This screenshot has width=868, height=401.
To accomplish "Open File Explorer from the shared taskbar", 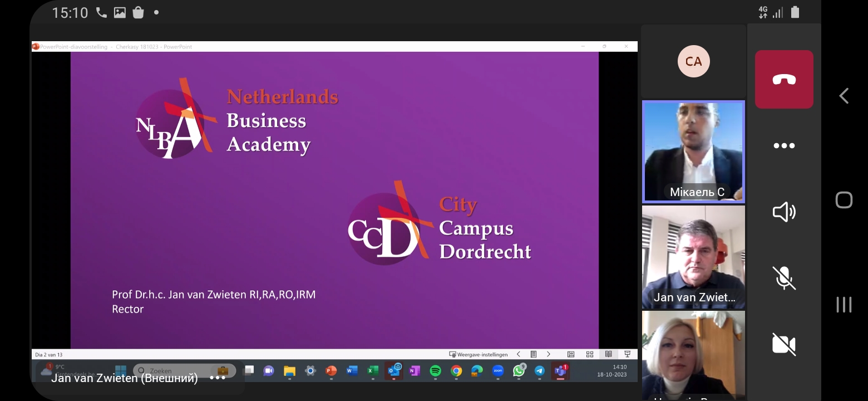I will pyautogui.click(x=289, y=370).
